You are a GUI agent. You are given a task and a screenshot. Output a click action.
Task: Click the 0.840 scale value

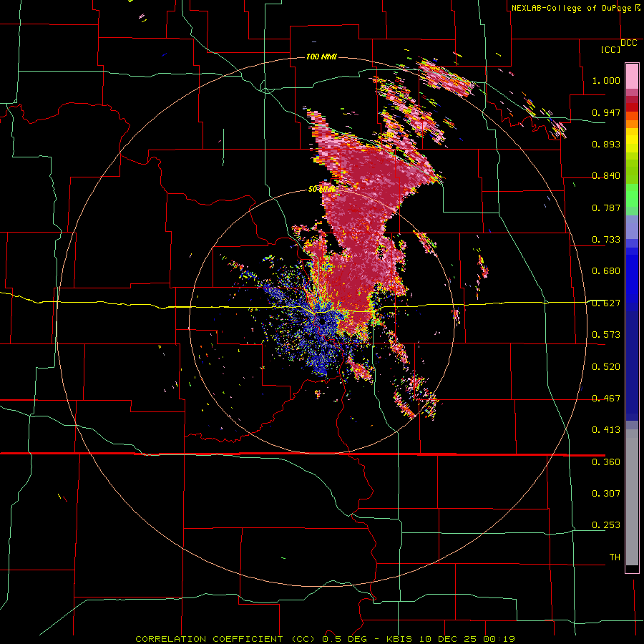pos(606,176)
